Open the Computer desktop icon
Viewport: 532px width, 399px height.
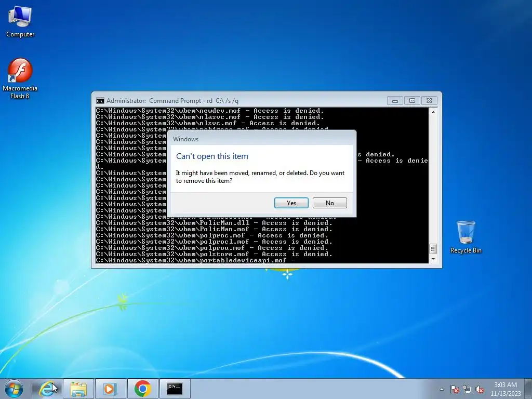pos(20,22)
